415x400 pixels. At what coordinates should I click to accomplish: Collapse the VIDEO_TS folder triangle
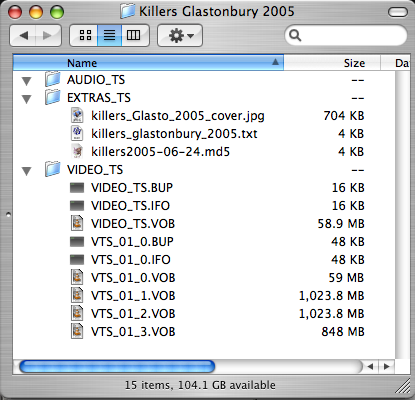pos(26,171)
